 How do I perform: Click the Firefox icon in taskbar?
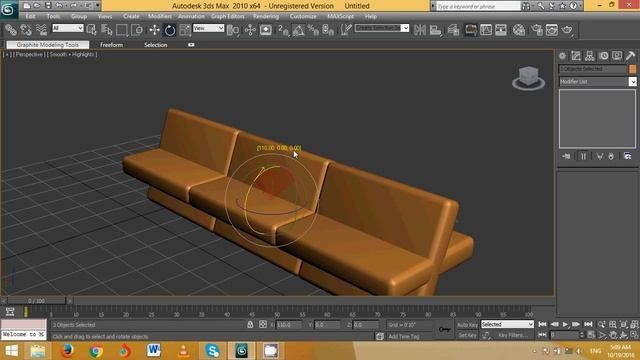[67, 351]
